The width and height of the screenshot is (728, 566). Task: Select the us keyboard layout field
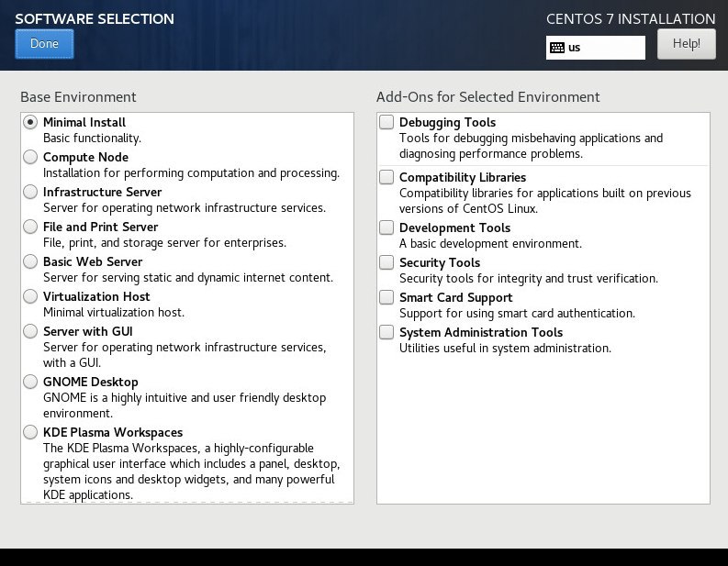(x=595, y=48)
